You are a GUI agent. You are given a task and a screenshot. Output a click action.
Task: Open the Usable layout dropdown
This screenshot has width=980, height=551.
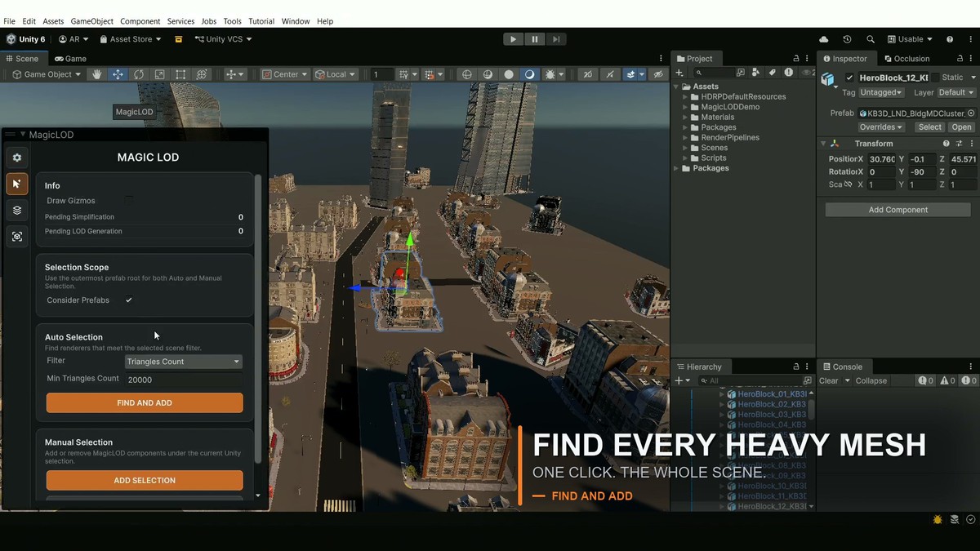click(x=910, y=39)
